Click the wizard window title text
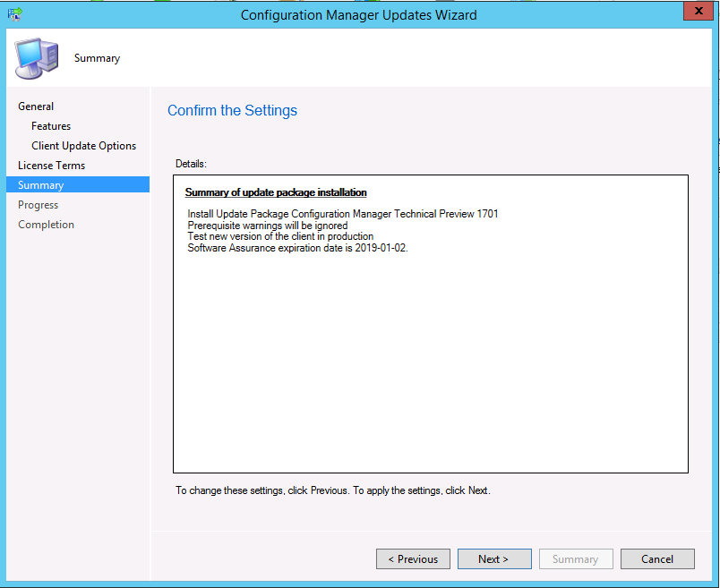The width and height of the screenshot is (720, 588). click(358, 15)
